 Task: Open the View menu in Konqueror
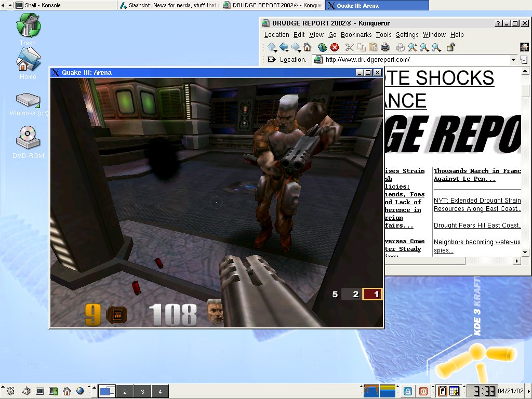316,35
